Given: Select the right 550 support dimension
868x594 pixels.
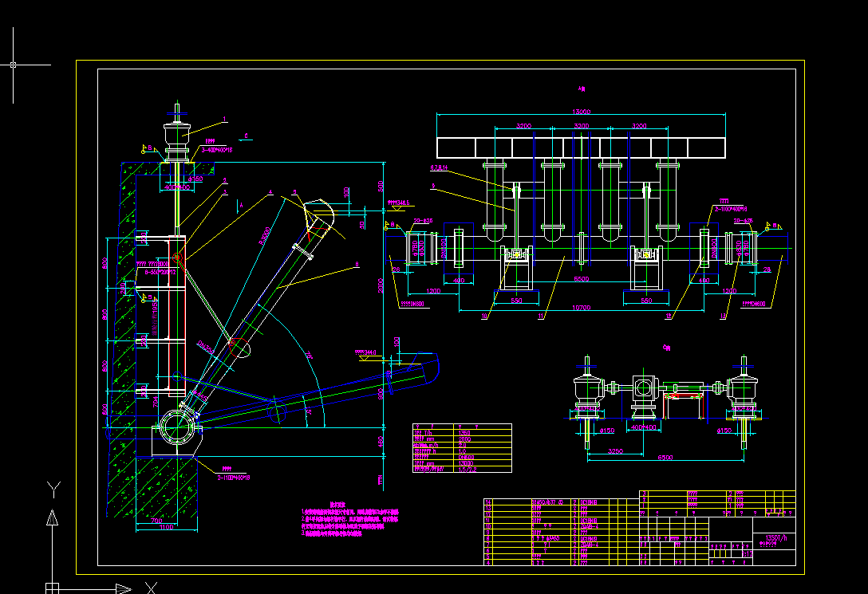Looking at the screenshot, I should click(x=646, y=301).
